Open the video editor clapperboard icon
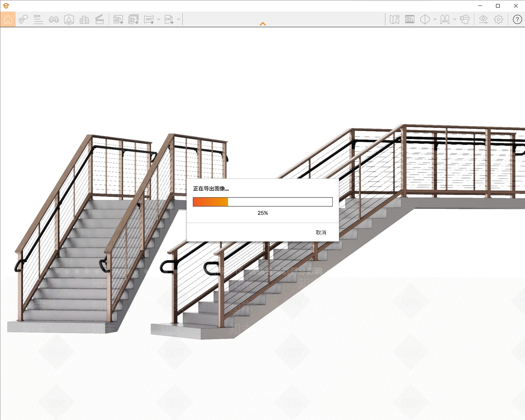This screenshot has height=420, width=525. pos(99,19)
